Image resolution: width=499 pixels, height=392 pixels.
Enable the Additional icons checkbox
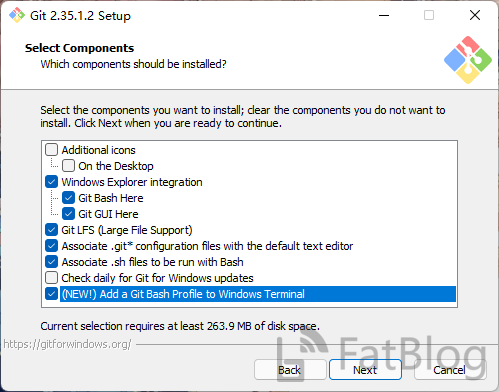[x=51, y=150]
